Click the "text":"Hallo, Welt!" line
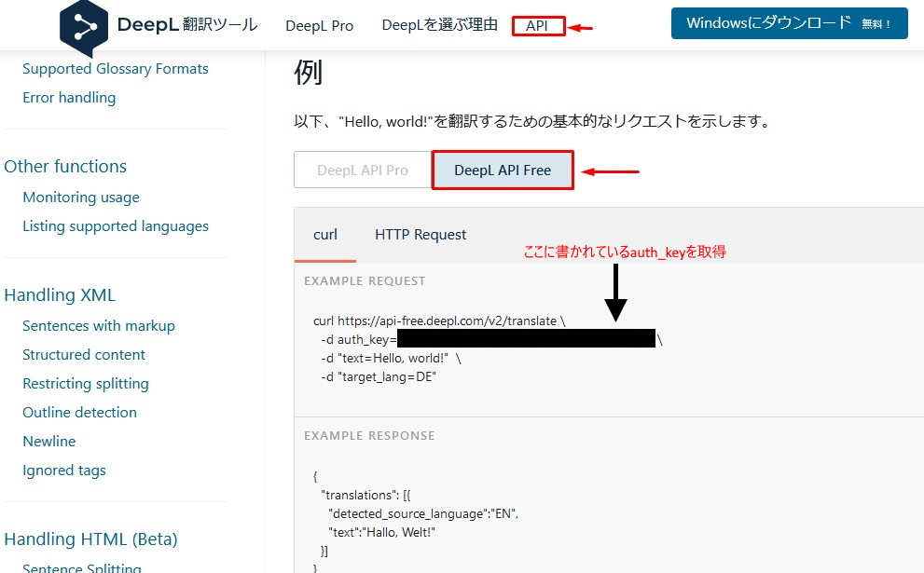The image size is (924, 573). [x=382, y=532]
